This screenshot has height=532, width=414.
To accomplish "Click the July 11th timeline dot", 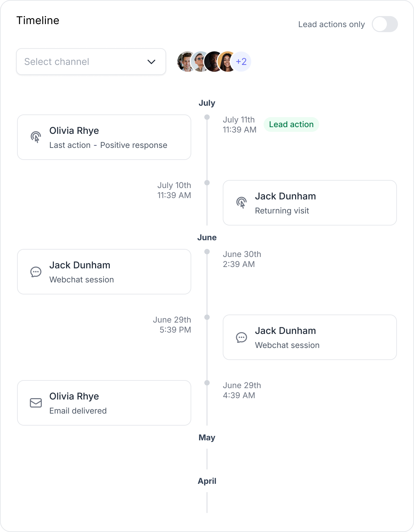I will pos(207,117).
